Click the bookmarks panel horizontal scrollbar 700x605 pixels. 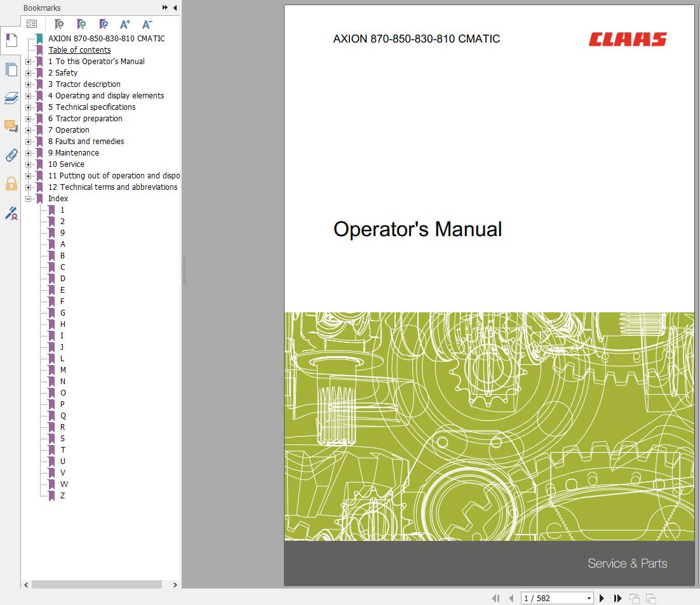95,585
